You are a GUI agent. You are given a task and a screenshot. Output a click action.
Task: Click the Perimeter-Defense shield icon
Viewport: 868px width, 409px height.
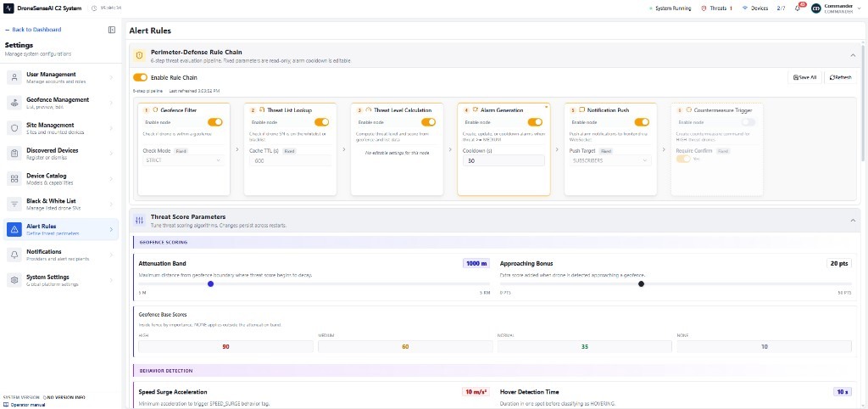pos(140,55)
